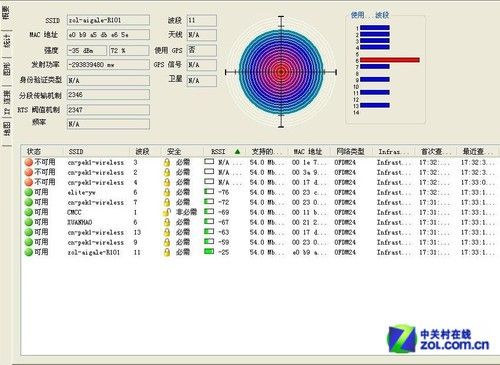The width and height of the screenshot is (500, 365).
Task: Open the 统计 vertical side tab
Action: 6,41
